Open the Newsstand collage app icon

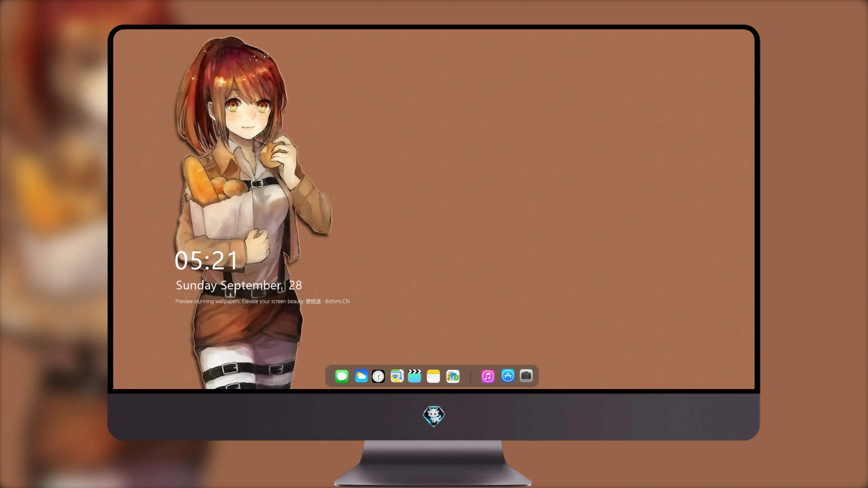(453, 376)
